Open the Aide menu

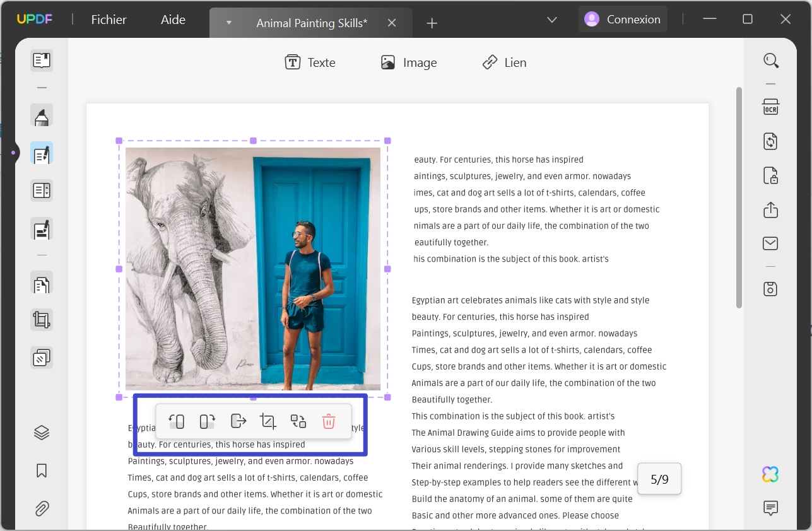pos(173,20)
